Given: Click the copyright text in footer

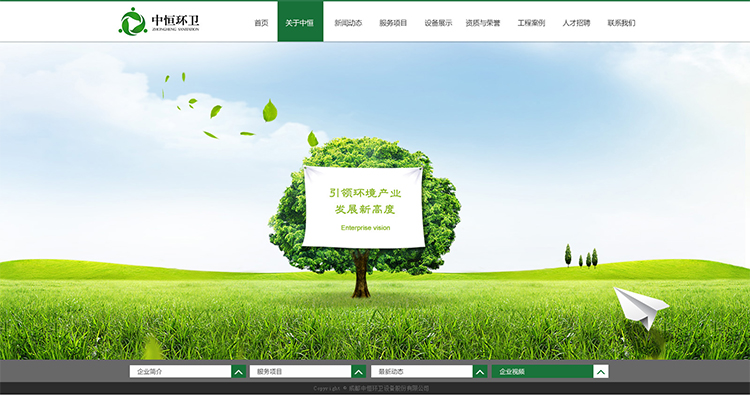Looking at the screenshot, I should (371, 388).
